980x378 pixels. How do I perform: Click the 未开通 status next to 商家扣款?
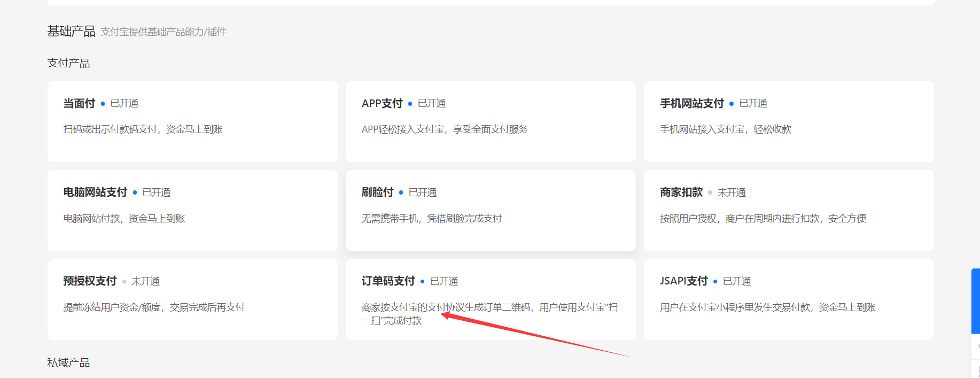(x=732, y=192)
